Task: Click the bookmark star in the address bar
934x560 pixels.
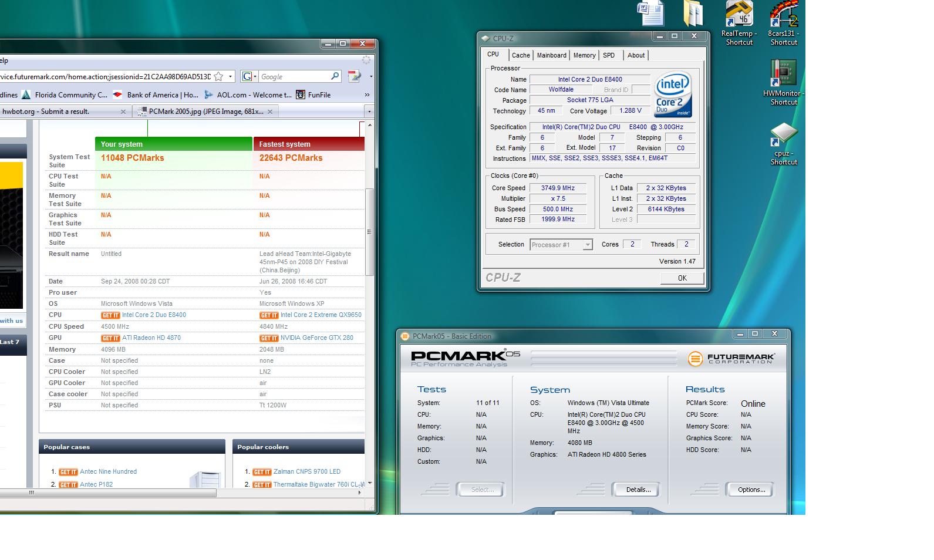Action: click(218, 76)
